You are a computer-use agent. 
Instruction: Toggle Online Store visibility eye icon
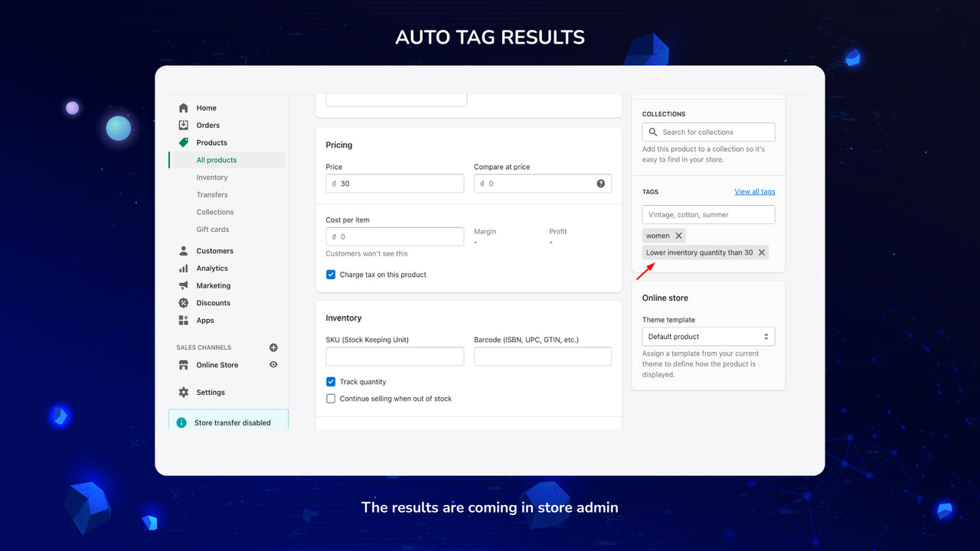tap(273, 364)
